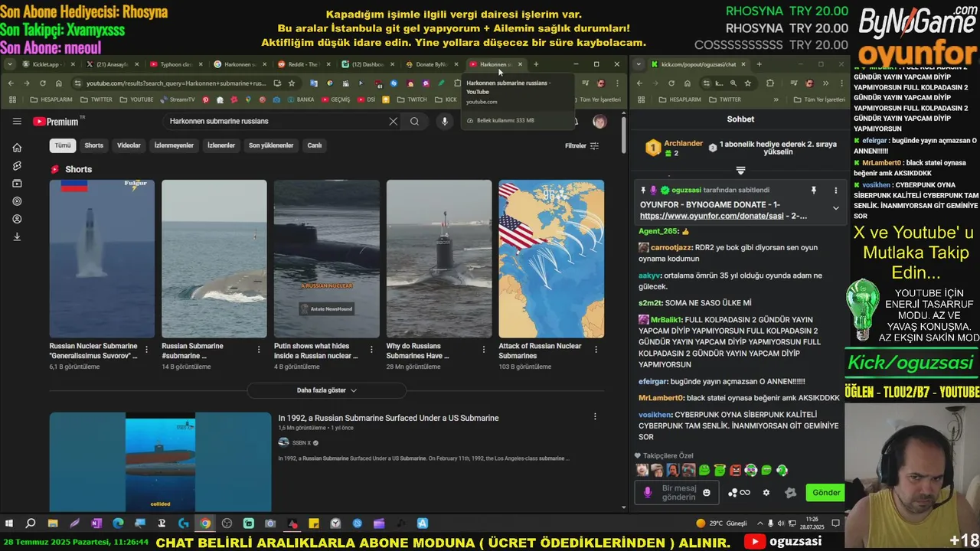
Task: Open the weather widget 29°C Güneşli
Action: coord(721,523)
